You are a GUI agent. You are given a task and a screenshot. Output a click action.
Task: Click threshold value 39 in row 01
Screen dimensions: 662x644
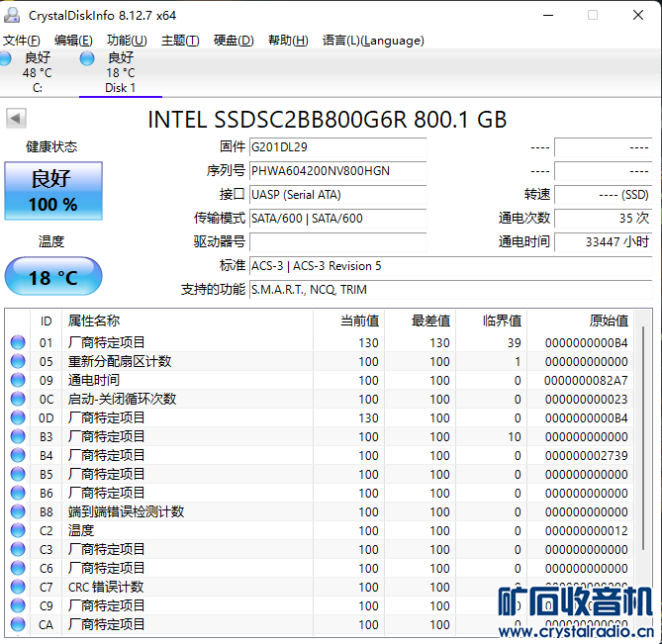[x=515, y=342]
